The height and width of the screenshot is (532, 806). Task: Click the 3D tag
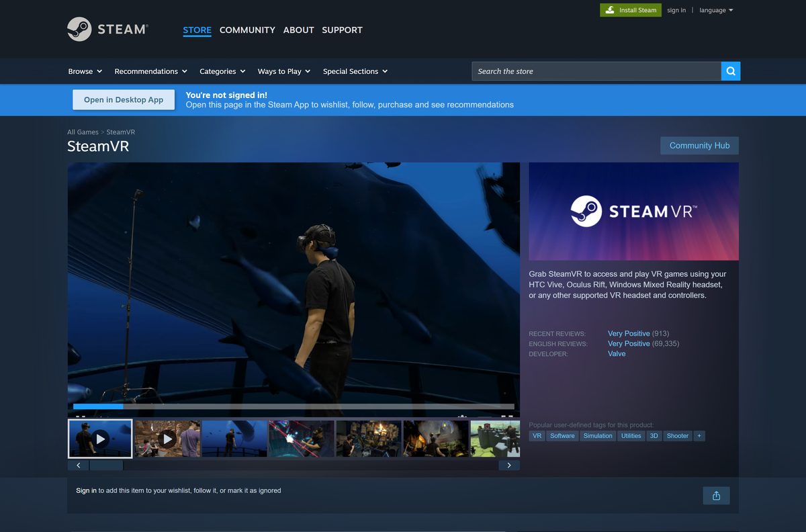point(654,436)
